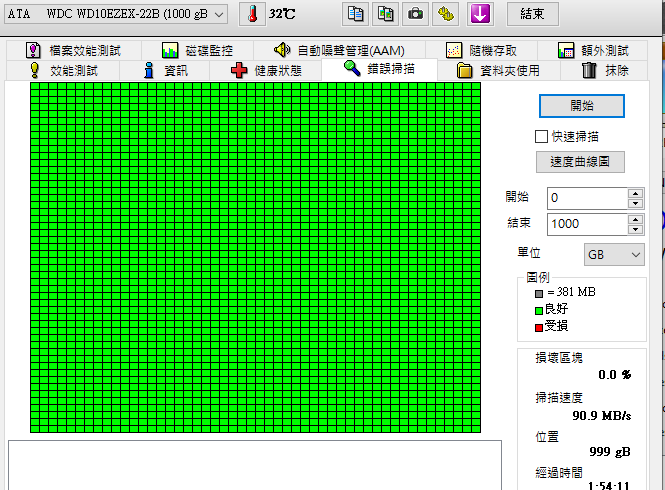Click the empty log box below the grid

pyautogui.click(x=255, y=465)
